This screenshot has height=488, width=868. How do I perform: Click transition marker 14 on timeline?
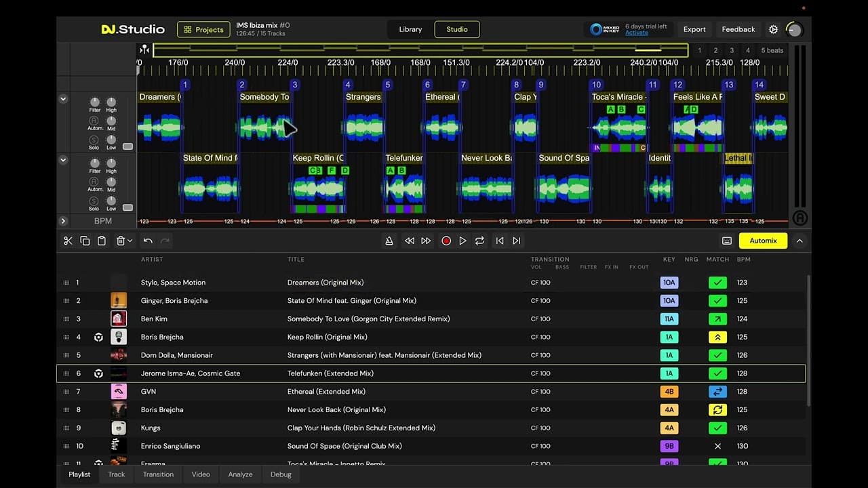tap(759, 85)
